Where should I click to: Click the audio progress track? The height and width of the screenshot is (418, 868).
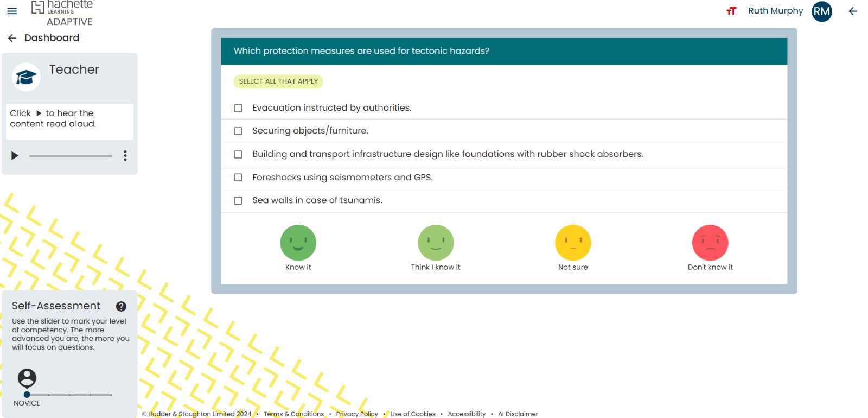point(71,156)
